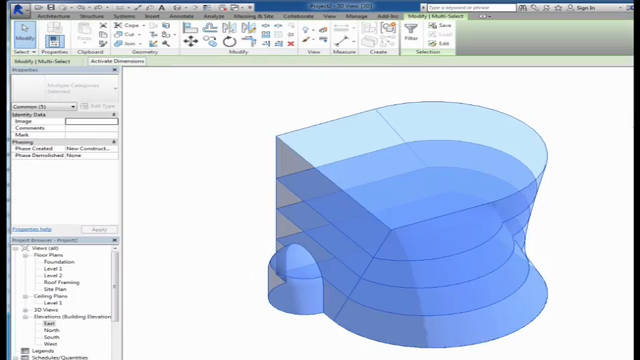The image size is (640, 360).
Task: Switch to Massing & Site tab
Action: tap(253, 16)
